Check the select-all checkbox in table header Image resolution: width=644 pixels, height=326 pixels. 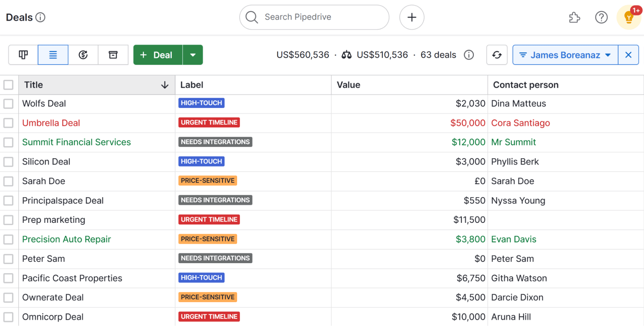coord(9,84)
